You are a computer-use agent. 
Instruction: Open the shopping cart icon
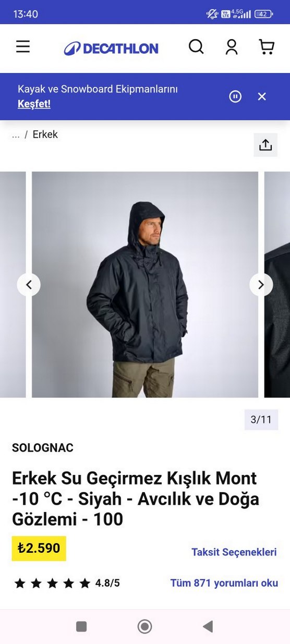coord(267,47)
